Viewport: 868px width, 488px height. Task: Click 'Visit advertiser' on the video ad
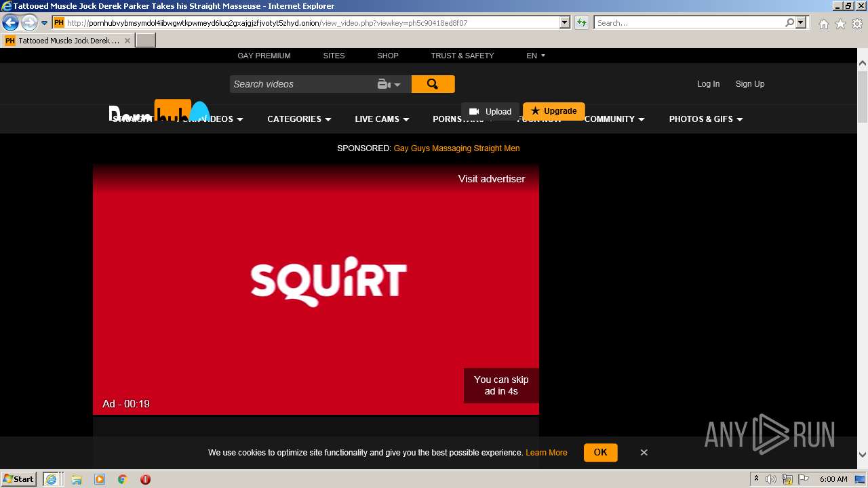point(492,179)
